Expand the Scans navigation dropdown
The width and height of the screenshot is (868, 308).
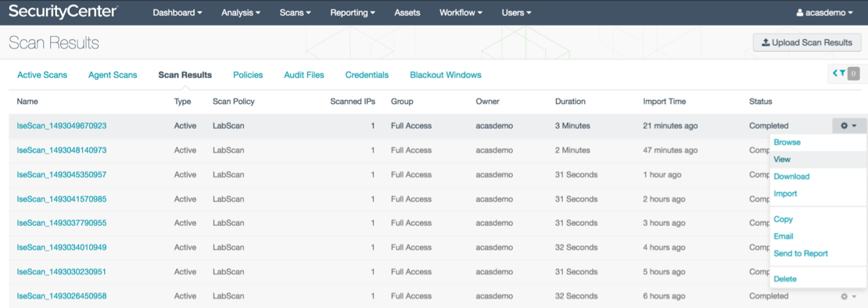click(x=295, y=13)
